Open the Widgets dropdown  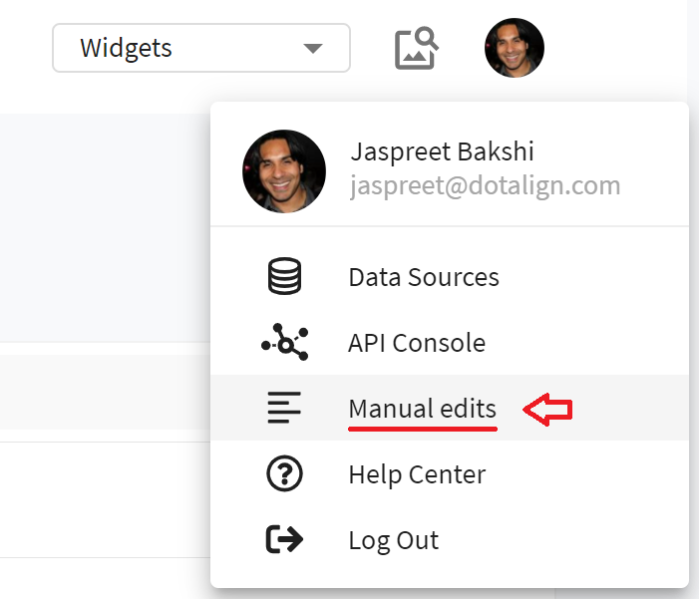tap(201, 48)
